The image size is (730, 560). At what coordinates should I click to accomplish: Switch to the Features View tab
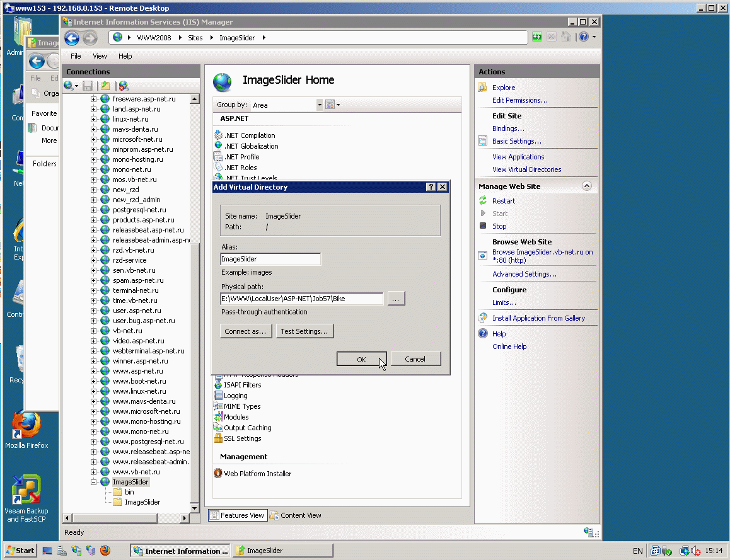tap(238, 515)
